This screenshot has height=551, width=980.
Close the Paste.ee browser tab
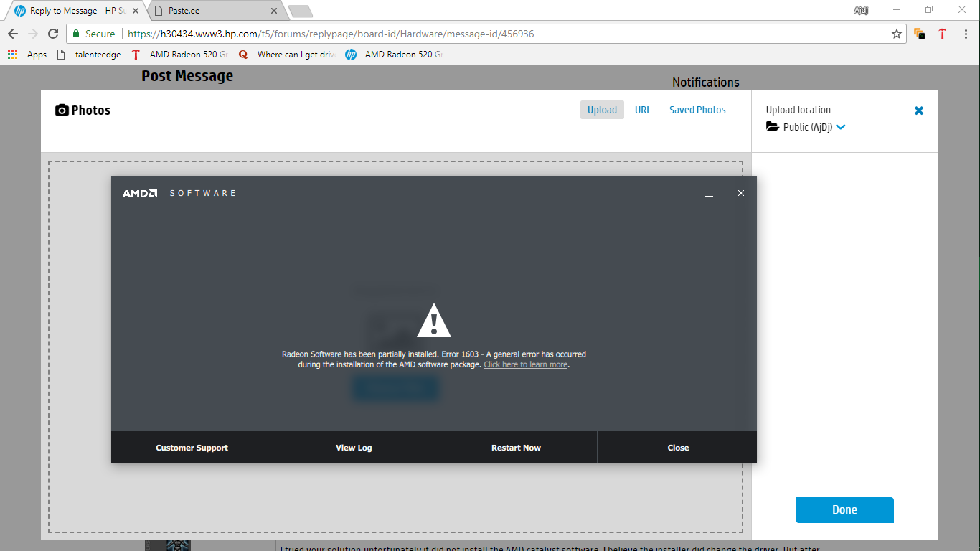273,11
